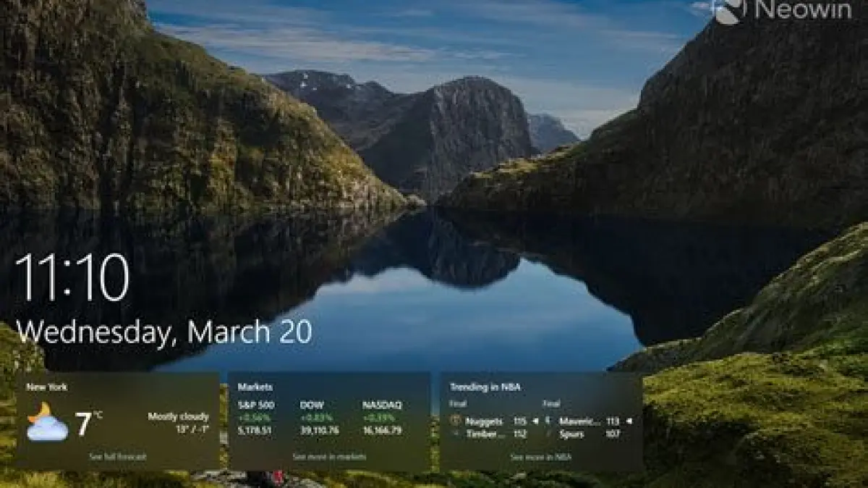Click the Neowin logo watermark

(x=780, y=11)
